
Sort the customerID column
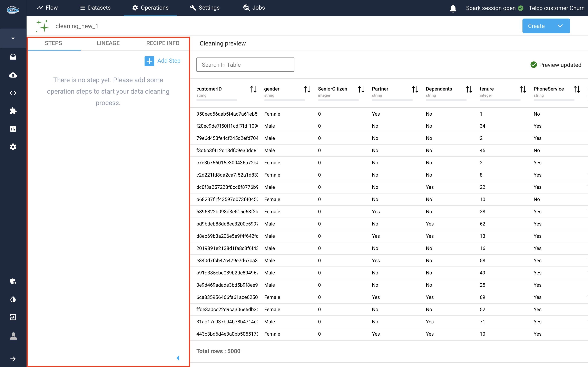(x=253, y=89)
